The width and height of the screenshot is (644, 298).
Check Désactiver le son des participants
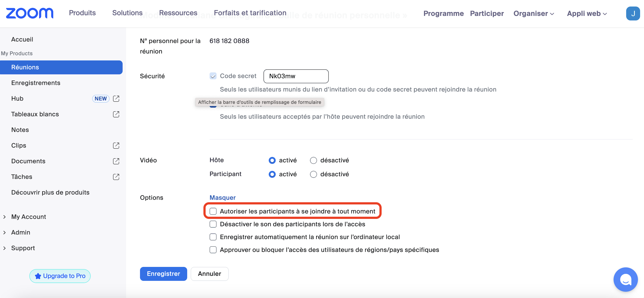[213, 224]
